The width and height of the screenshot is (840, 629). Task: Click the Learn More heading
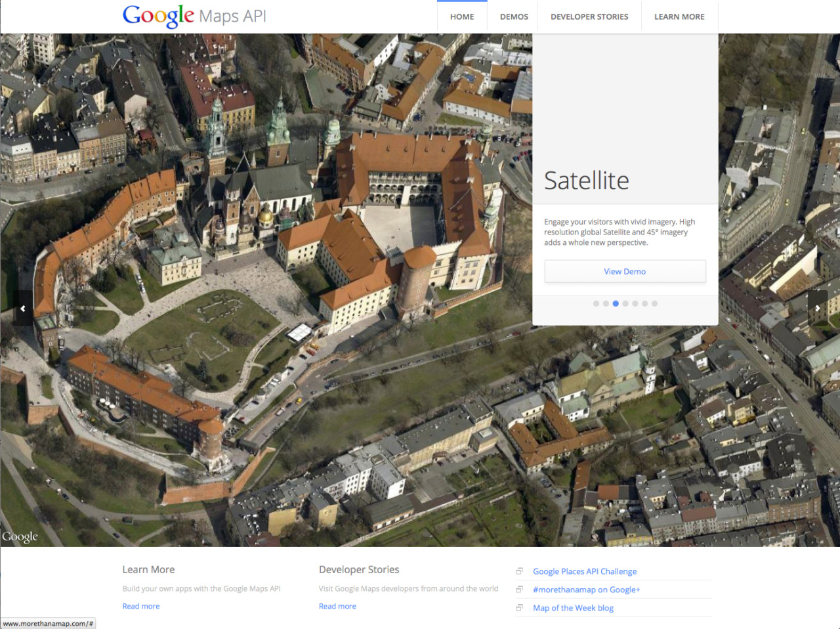point(148,569)
